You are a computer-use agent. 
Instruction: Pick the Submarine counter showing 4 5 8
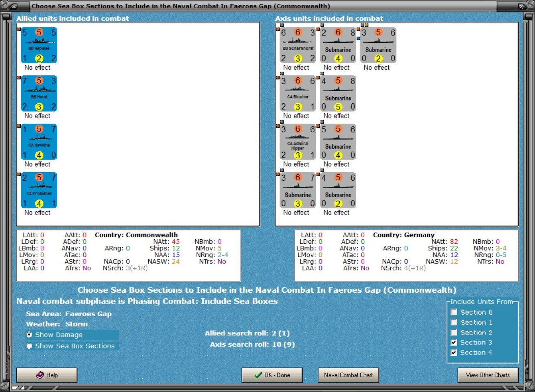[338, 94]
